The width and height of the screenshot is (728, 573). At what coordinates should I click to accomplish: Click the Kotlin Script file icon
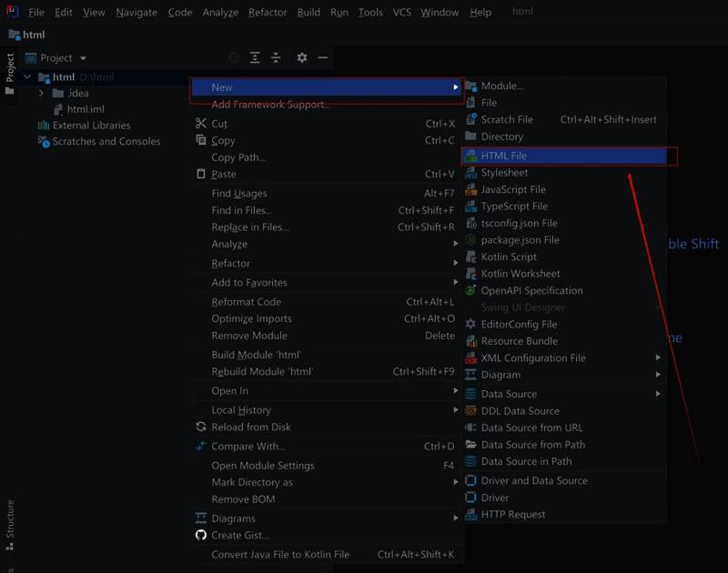(470, 256)
